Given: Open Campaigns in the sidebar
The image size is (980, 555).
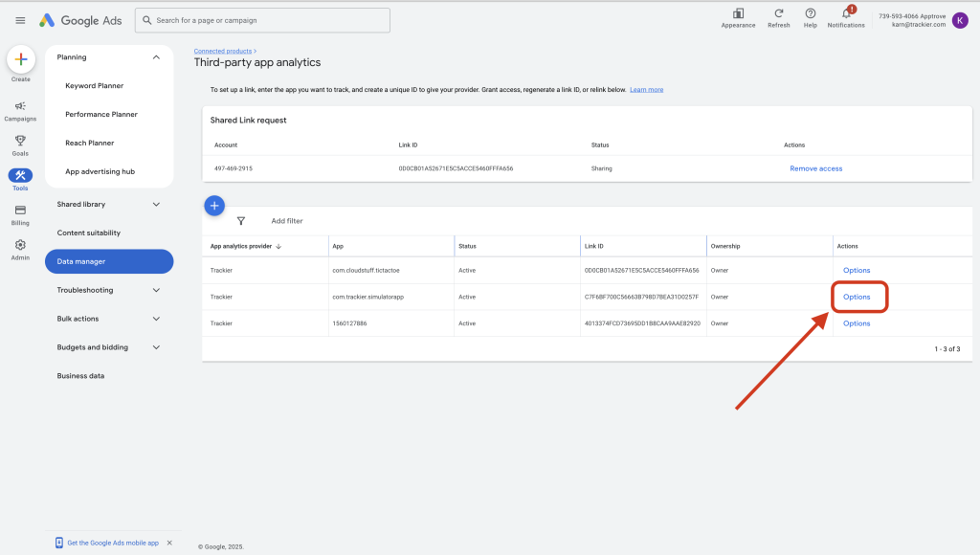Looking at the screenshot, I should [x=21, y=111].
